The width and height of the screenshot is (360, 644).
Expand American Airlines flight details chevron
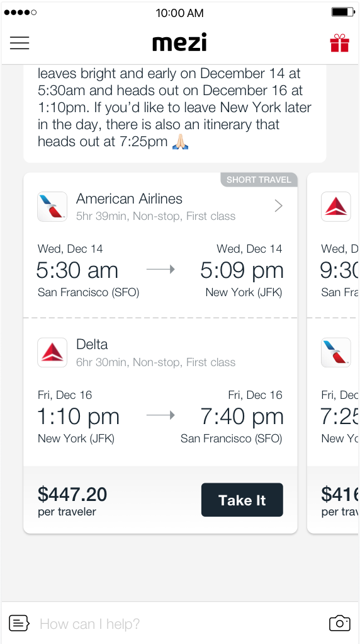(278, 206)
